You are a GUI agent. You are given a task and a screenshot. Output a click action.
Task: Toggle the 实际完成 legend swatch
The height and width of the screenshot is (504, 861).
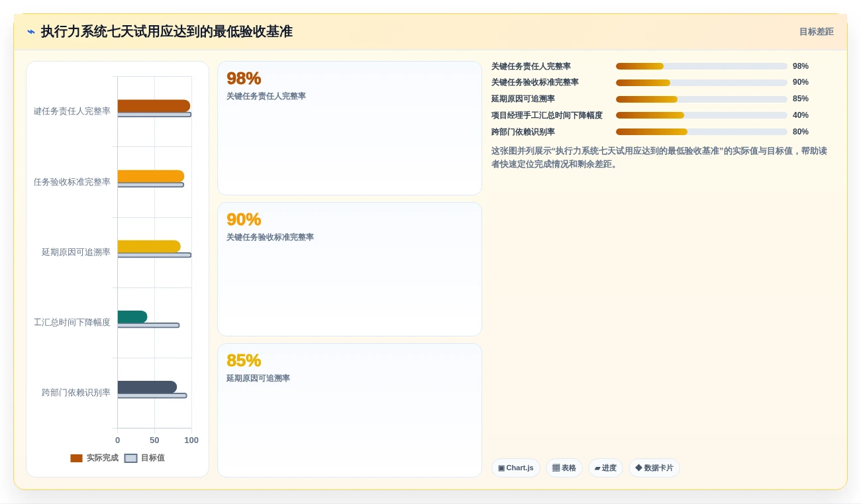[77, 458]
